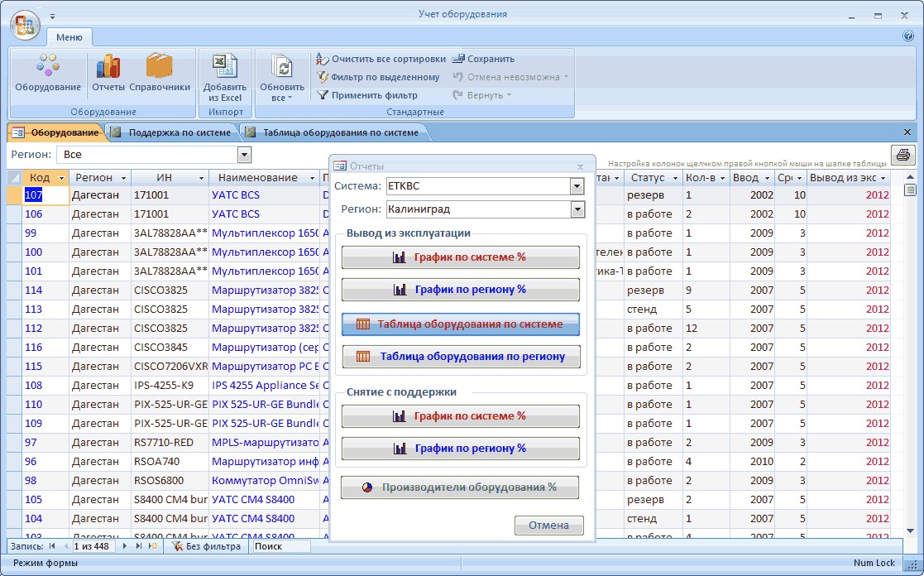Screen dimensions: 924x576
Task: Go to next record navigation arrow
Action: point(126,546)
